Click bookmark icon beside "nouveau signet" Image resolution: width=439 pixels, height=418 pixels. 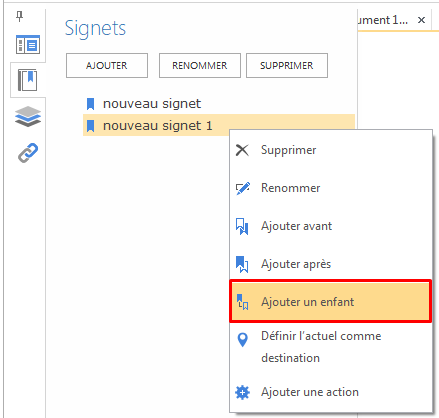90,104
